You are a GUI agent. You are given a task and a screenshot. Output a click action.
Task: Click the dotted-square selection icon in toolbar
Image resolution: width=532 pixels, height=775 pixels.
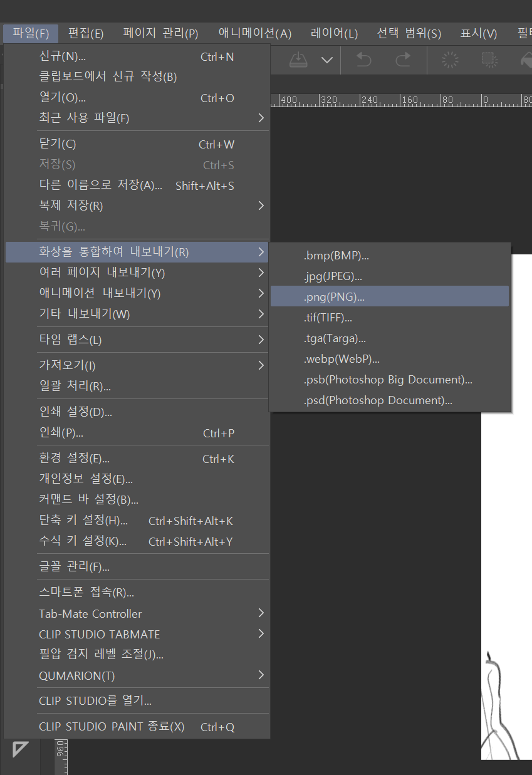489,60
